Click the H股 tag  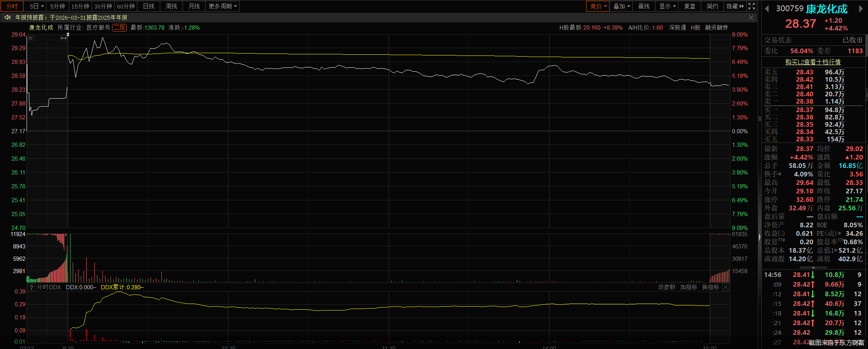(695, 28)
